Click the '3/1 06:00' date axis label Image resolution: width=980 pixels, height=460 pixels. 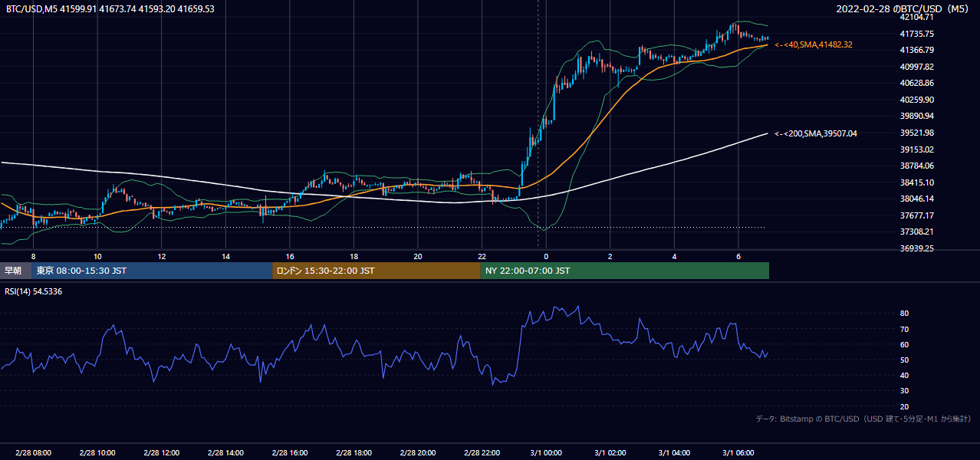(x=738, y=453)
